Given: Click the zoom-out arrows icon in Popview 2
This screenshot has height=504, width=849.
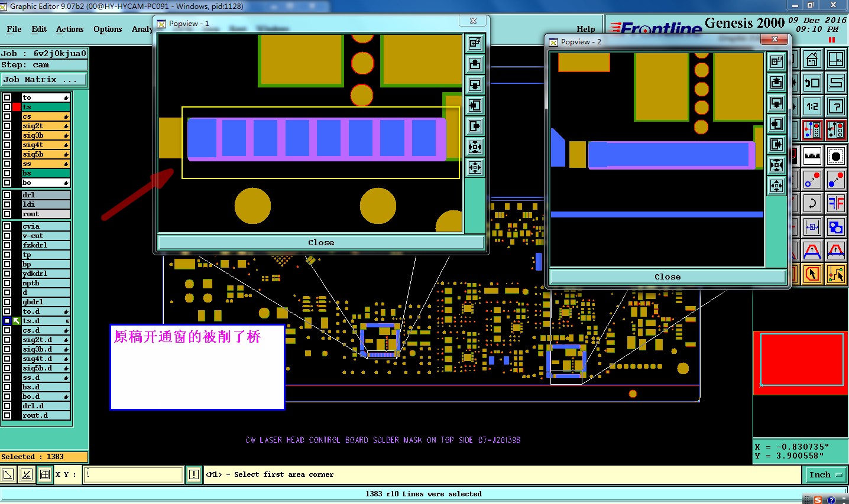Looking at the screenshot, I should [777, 186].
